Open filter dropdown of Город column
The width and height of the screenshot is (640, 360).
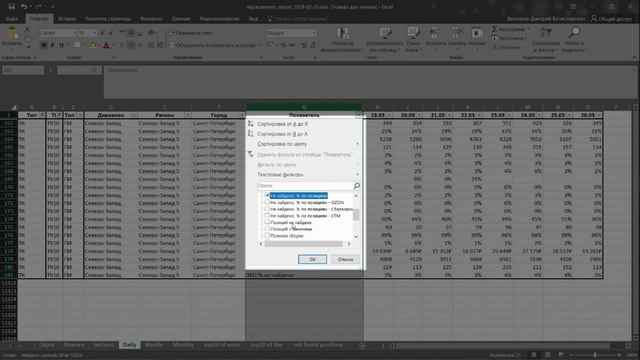coord(242,116)
